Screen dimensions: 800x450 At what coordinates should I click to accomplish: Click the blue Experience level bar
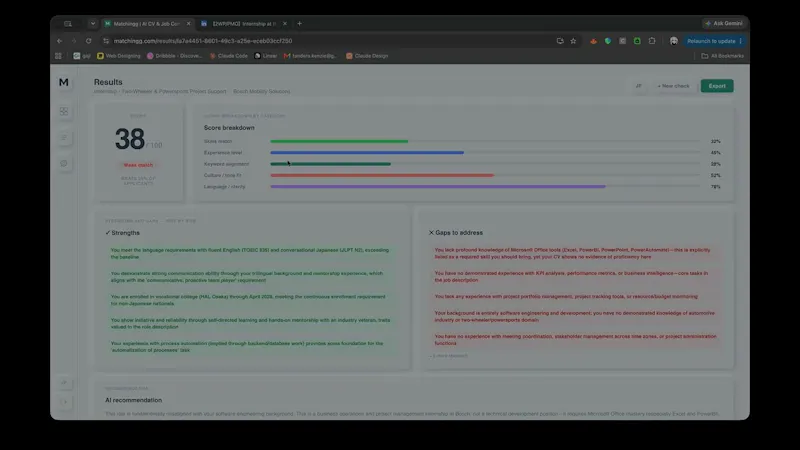pyautogui.click(x=367, y=153)
